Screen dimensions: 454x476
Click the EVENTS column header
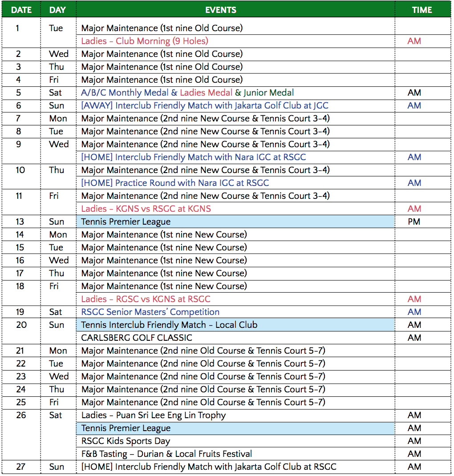coord(221,10)
